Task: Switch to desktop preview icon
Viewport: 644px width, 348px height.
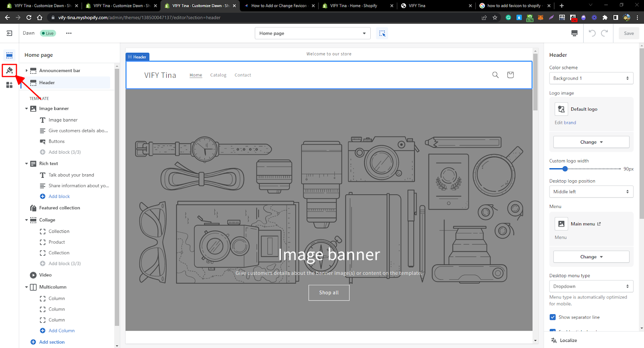Action: (x=574, y=33)
